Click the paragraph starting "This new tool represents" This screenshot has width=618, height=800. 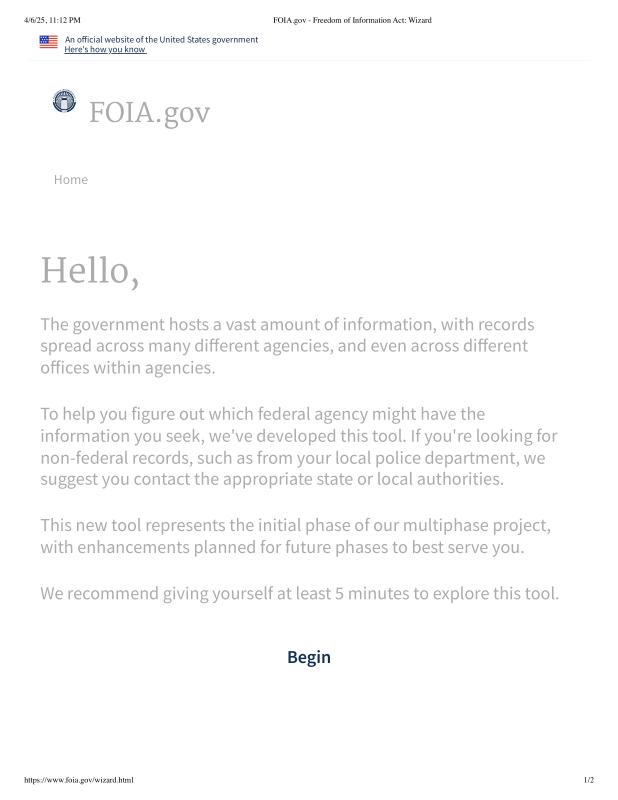pyautogui.click(x=295, y=536)
